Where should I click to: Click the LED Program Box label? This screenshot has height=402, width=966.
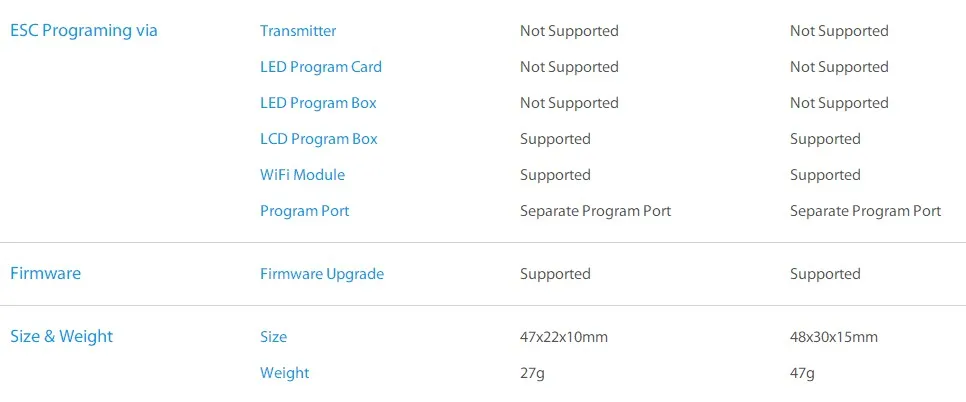(x=318, y=103)
